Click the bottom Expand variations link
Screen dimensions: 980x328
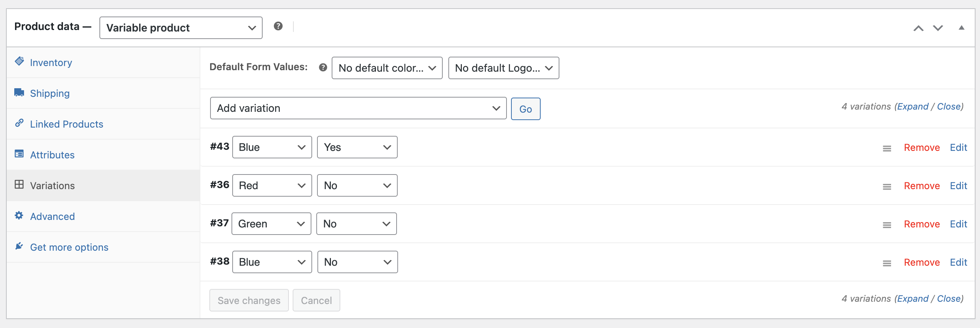(x=912, y=299)
